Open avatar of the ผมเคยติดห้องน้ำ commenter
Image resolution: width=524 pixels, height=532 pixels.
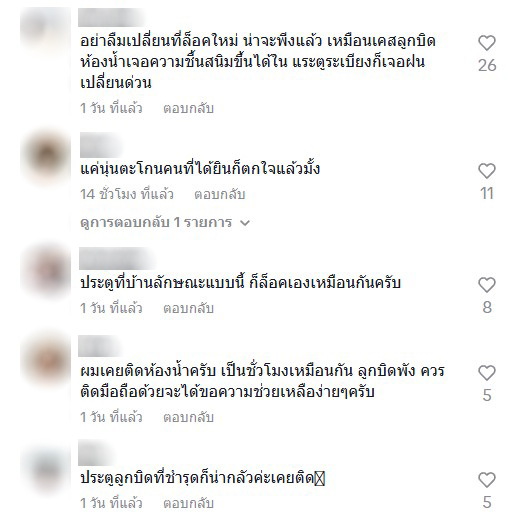pyautogui.click(x=46, y=359)
